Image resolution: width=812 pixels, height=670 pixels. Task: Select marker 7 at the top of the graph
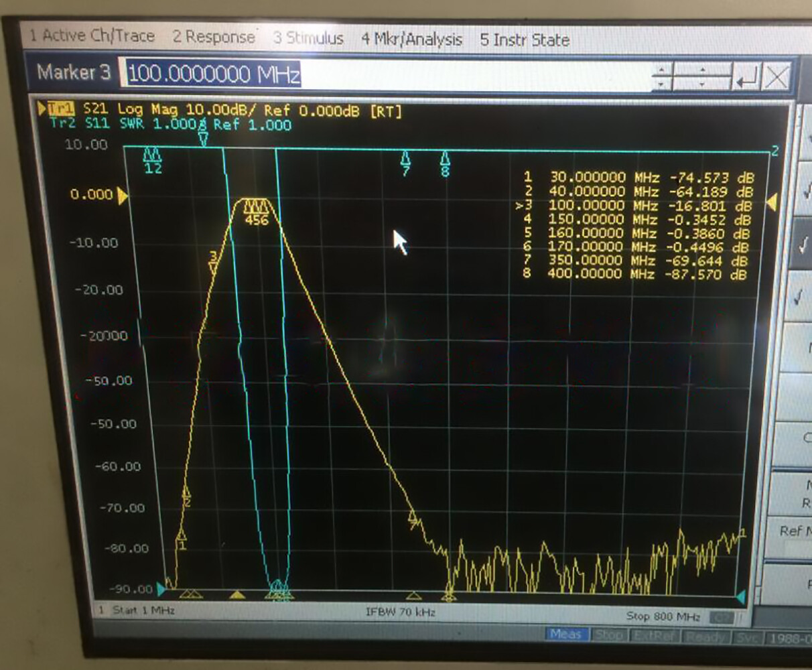pos(405,163)
